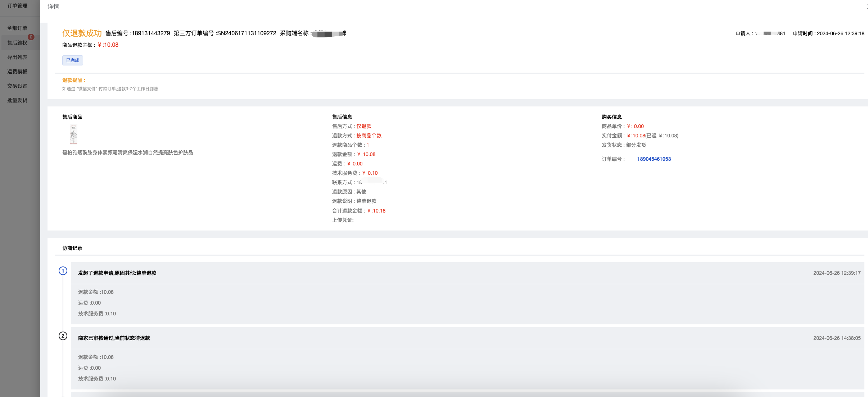Open 交易设置 in the sidebar
Image resolution: width=868 pixels, height=397 pixels.
pyautogui.click(x=17, y=86)
